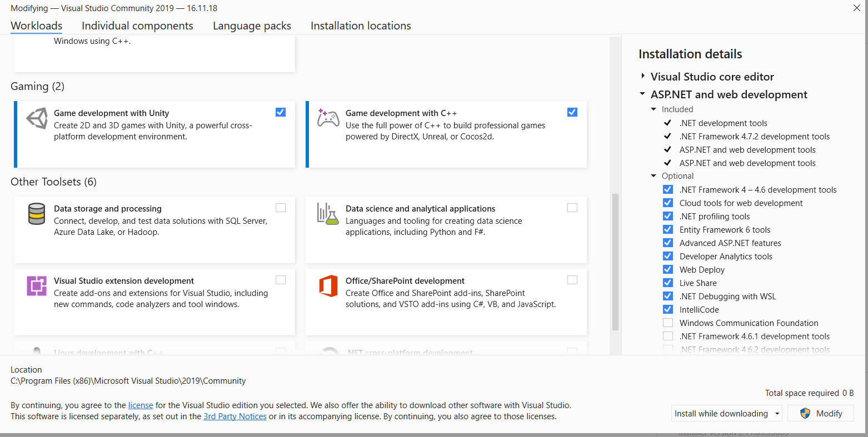Click the Visual Studio extension development icon
The width and height of the screenshot is (868, 437).
pos(37,286)
